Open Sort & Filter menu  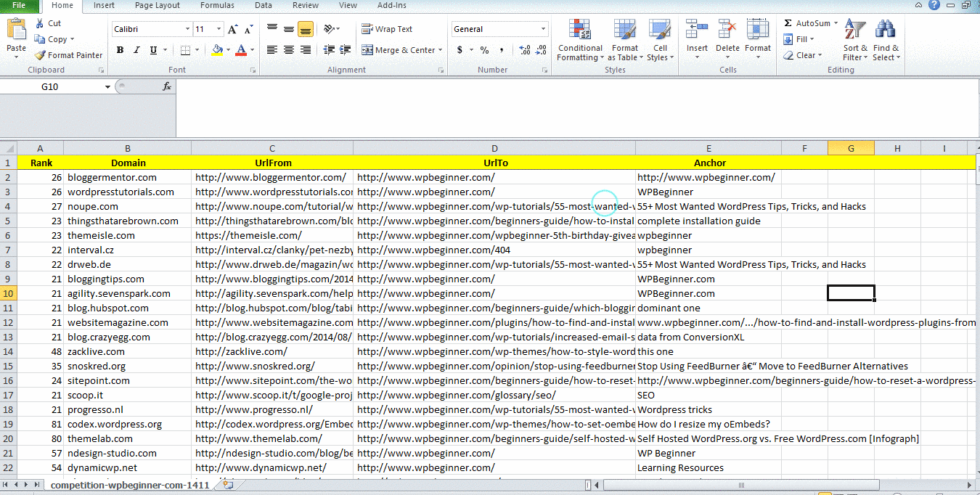click(x=855, y=41)
